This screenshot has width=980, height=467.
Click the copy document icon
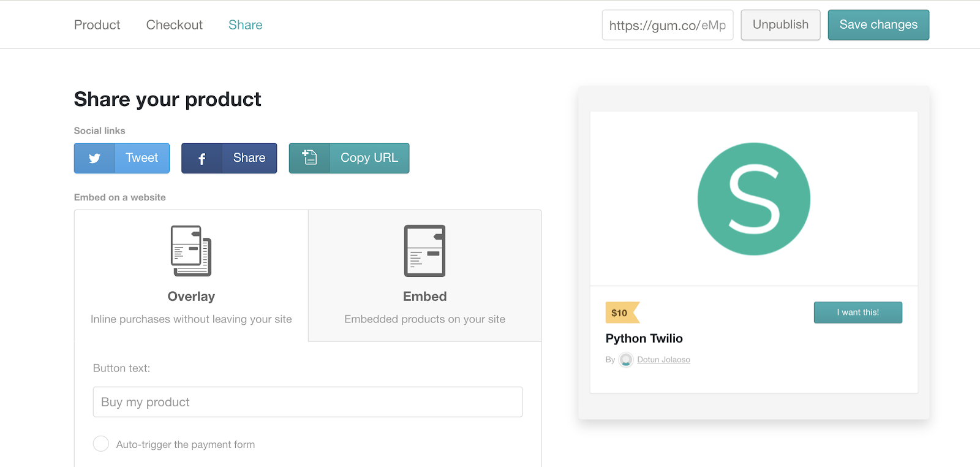[309, 158]
